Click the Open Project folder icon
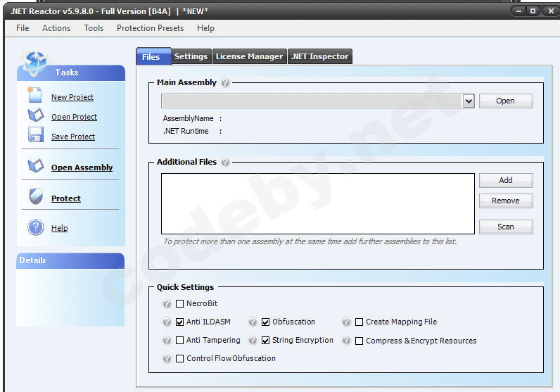The width and height of the screenshot is (560, 392). click(36, 115)
